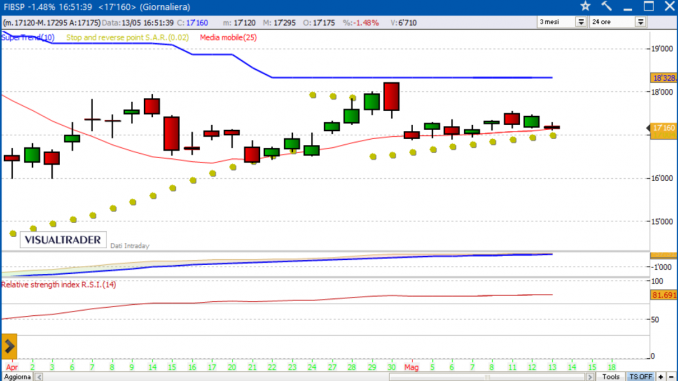678x381 pixels.
Task: Click the 18'328 price marker
Action: point(664,78)
